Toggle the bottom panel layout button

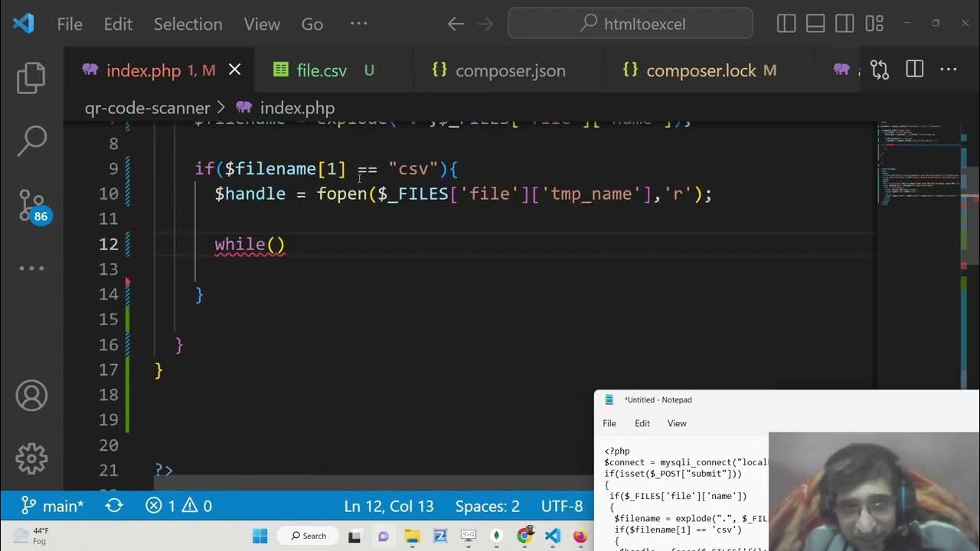click(x=815, y=24)
